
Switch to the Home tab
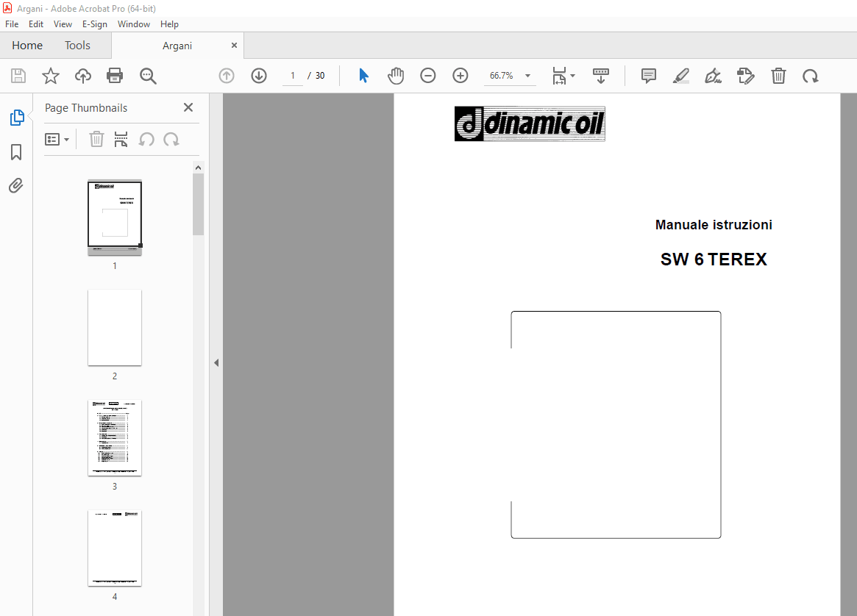coord(27,45)
